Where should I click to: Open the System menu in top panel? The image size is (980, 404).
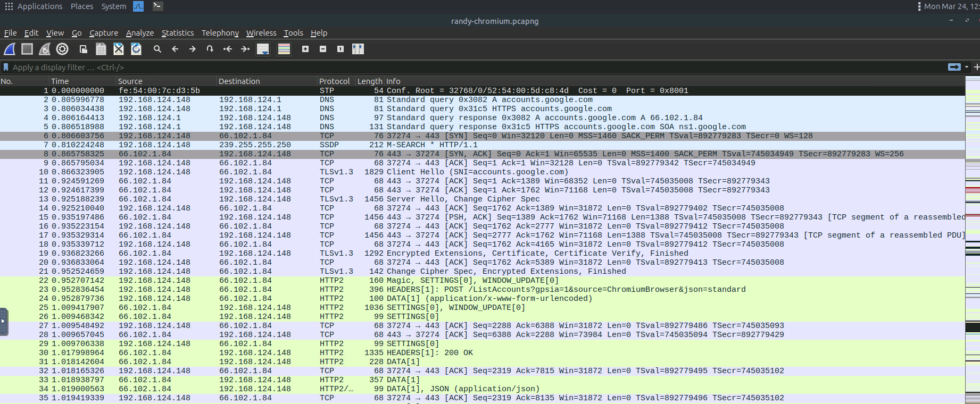tap(114, 6)
